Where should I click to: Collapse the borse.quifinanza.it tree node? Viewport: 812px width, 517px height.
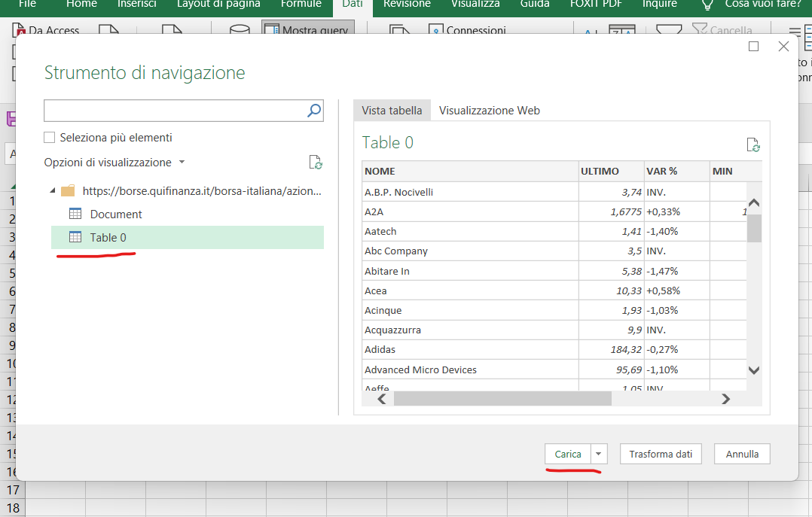point(53,190)
